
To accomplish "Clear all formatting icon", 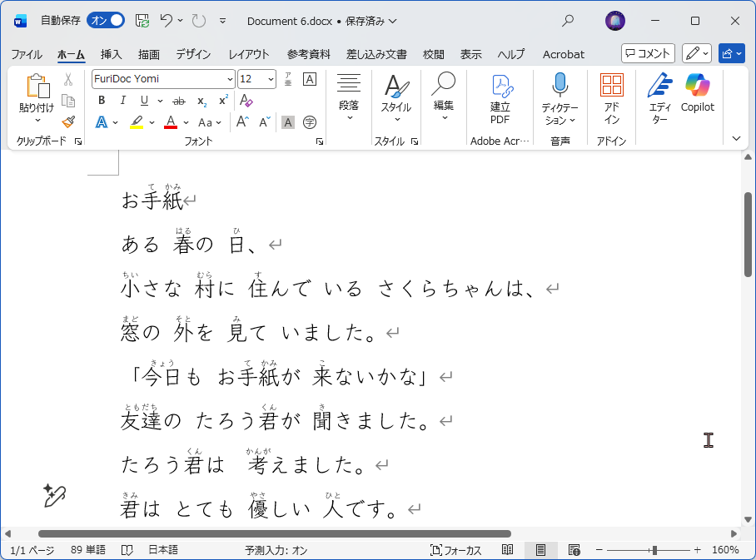I will [x=246, y=100].
